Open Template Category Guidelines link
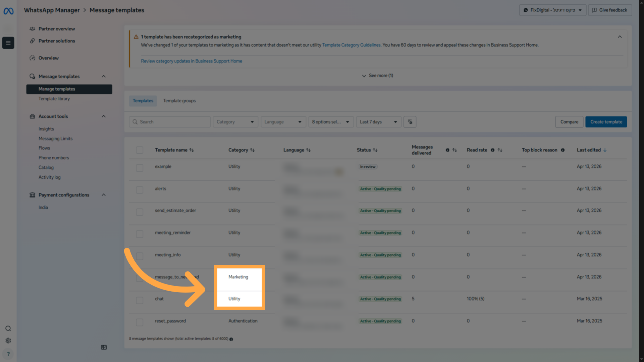 point(351,45)
